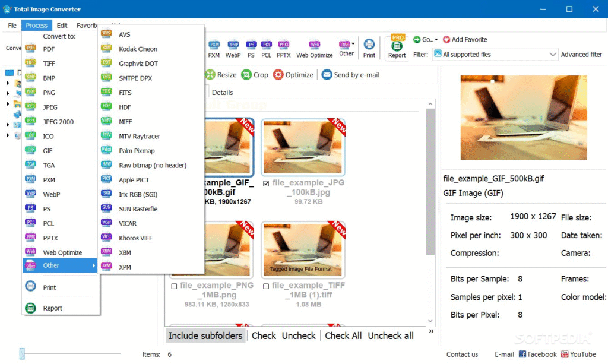The width and height of the screenshot is (608, 364).
Task: Check the file_example_TIFF_1MB (1).tiff checkbox
Action: (x=266, y=286)
